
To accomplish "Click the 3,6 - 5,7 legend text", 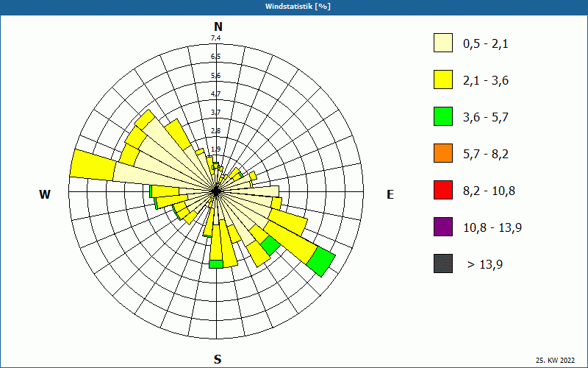I will tap(486, 118).
